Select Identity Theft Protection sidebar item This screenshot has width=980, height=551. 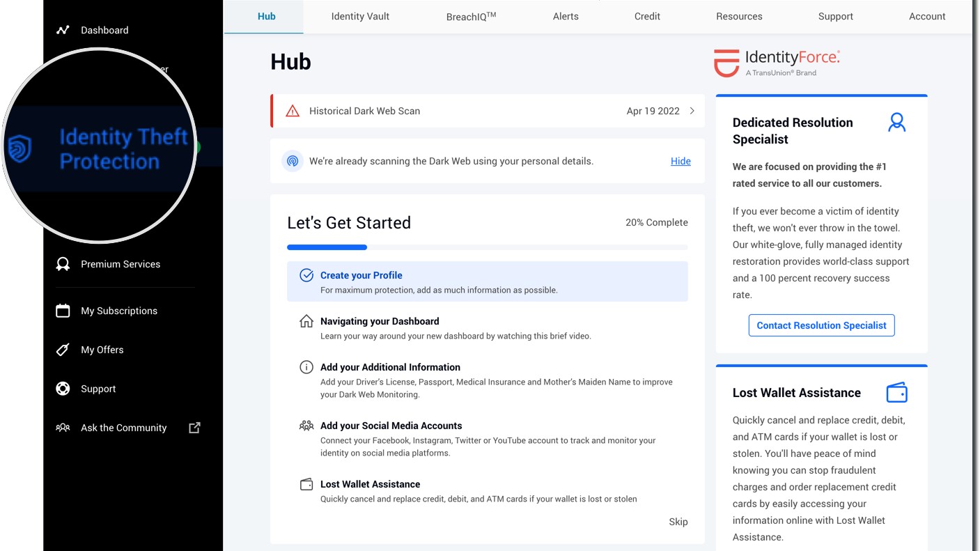click(123, 148)
